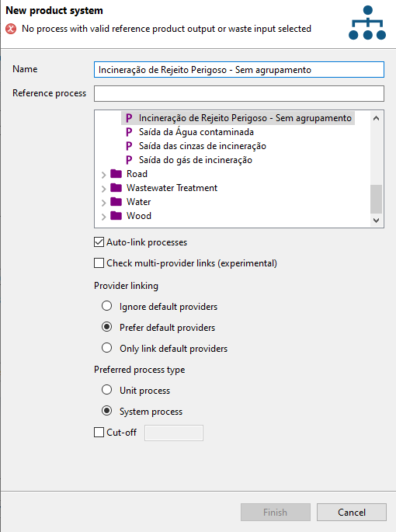Expand the Water folder chevron
The height and width of the screenshot is (532, 396).
click(x=103, y=203)
